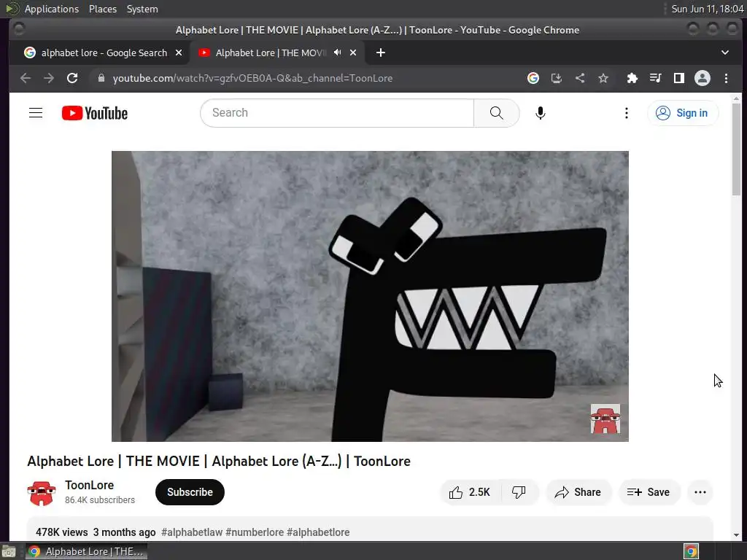Viewport: 747px width, 560px height.
Task: Go forward in Chrome
Action: [x=49, y=78]
